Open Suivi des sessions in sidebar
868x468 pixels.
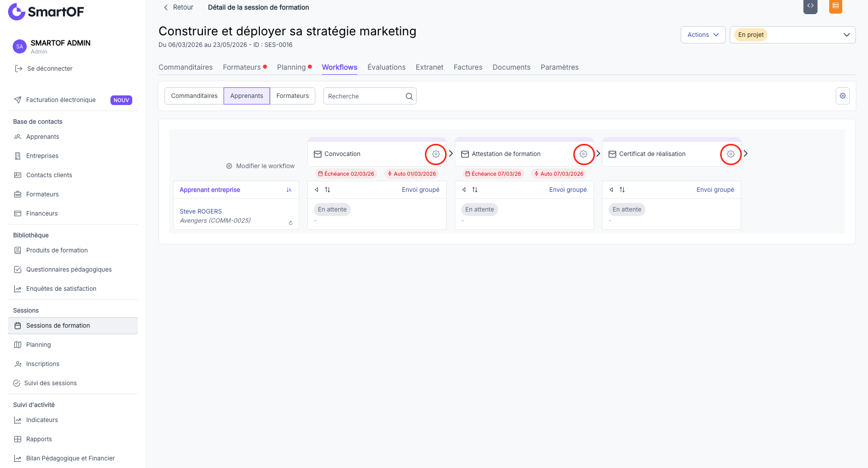click(73, 383)
